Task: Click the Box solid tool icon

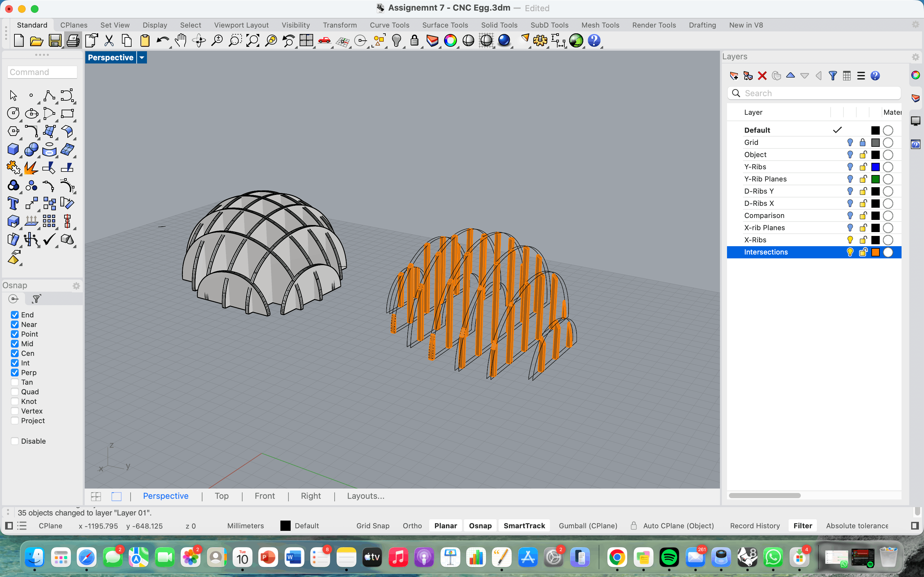Action: [13, 149]
